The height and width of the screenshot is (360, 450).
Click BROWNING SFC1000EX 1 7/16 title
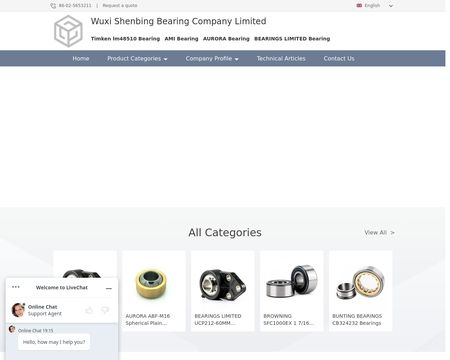point(288,319)
